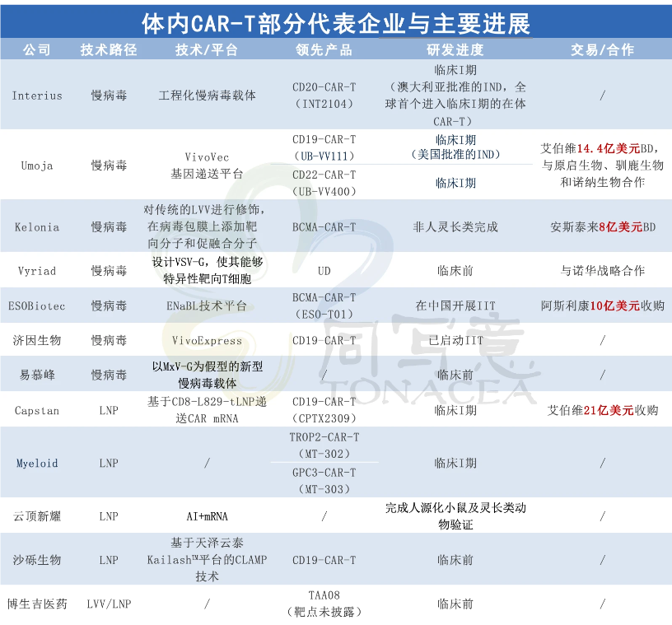Select 安斯泰来8亿美元BD cell
The image size is (672, 625).
(x=602, y=226)
